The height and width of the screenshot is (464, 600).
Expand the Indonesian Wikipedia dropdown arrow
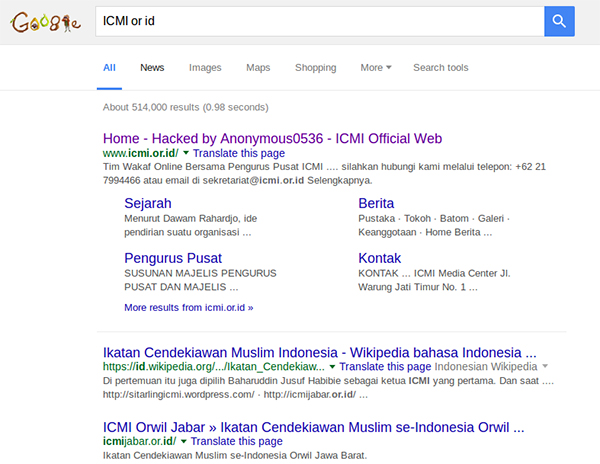pyautogui.click(x=545, y=366)
